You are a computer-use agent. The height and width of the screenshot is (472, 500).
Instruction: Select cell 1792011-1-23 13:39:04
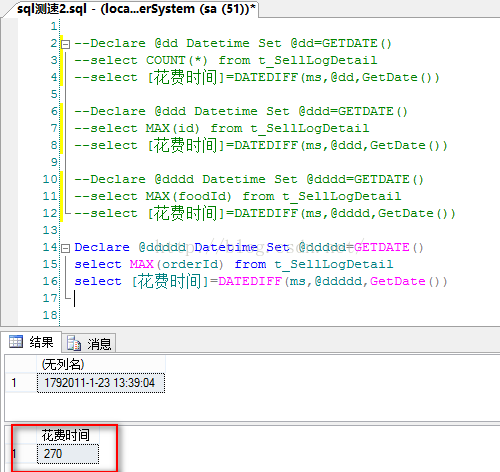pyautogui.click(x=101, y=383)
